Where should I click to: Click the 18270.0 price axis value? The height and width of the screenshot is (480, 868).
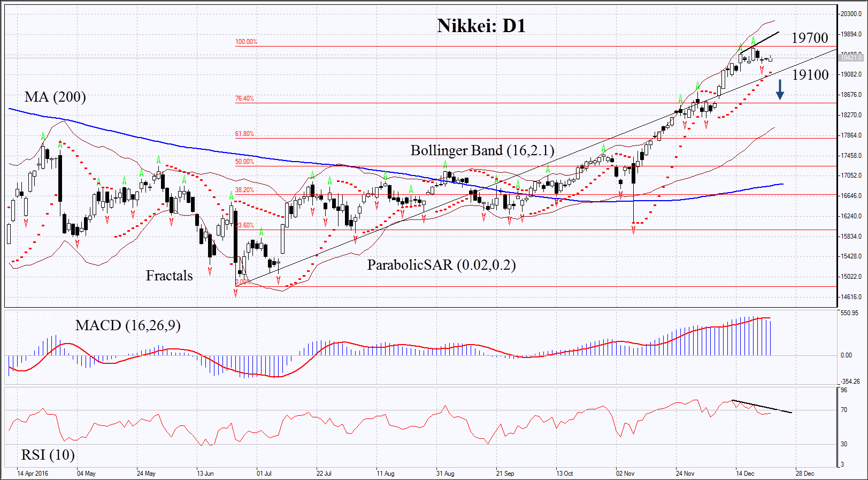[851, 115]
